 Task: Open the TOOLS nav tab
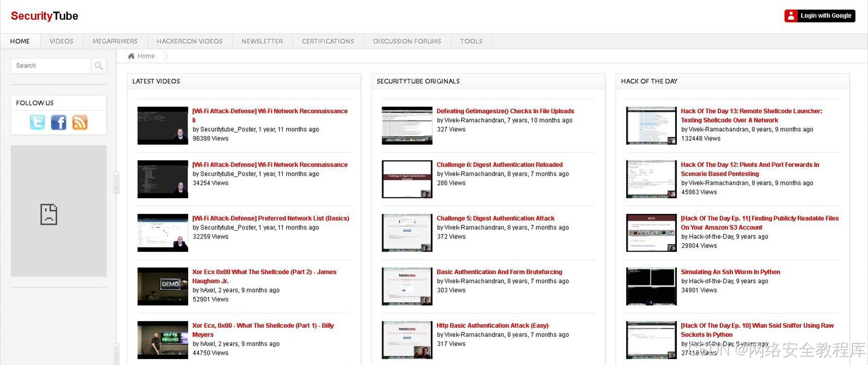(x=471, y=41)
